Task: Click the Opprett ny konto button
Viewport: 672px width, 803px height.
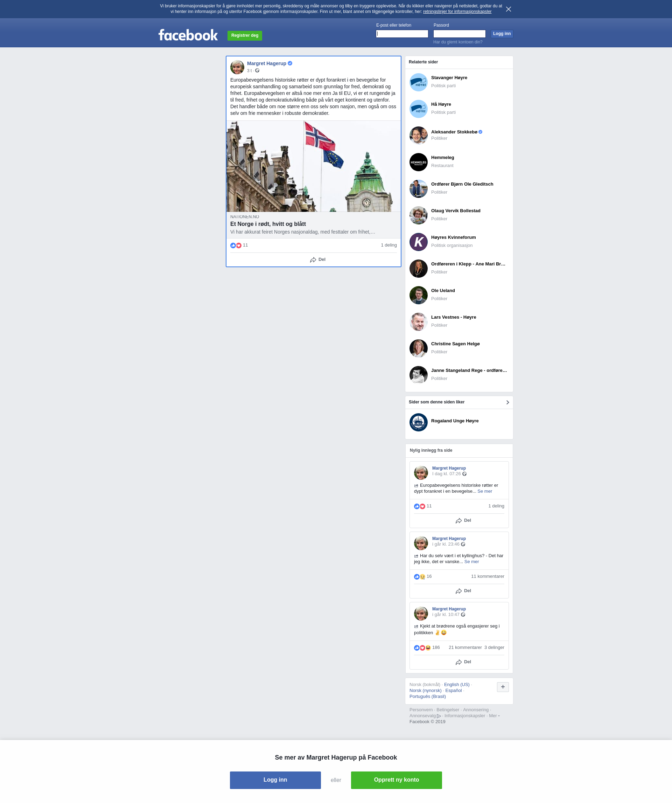Action: click(x=397, y=780)
